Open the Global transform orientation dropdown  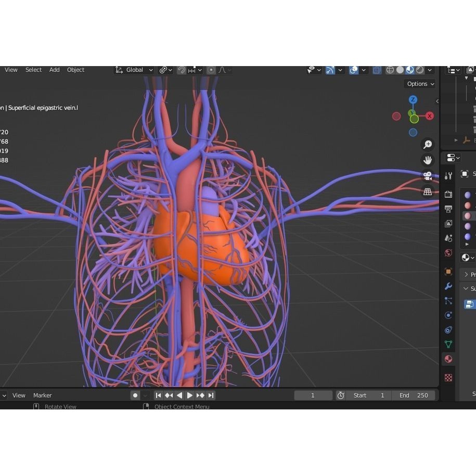click(x=134, y=70)
